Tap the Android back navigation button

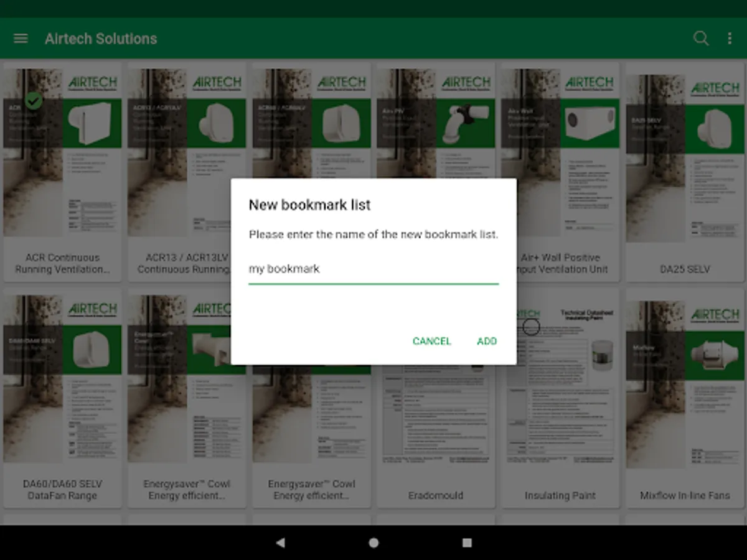tap(280, 543)
